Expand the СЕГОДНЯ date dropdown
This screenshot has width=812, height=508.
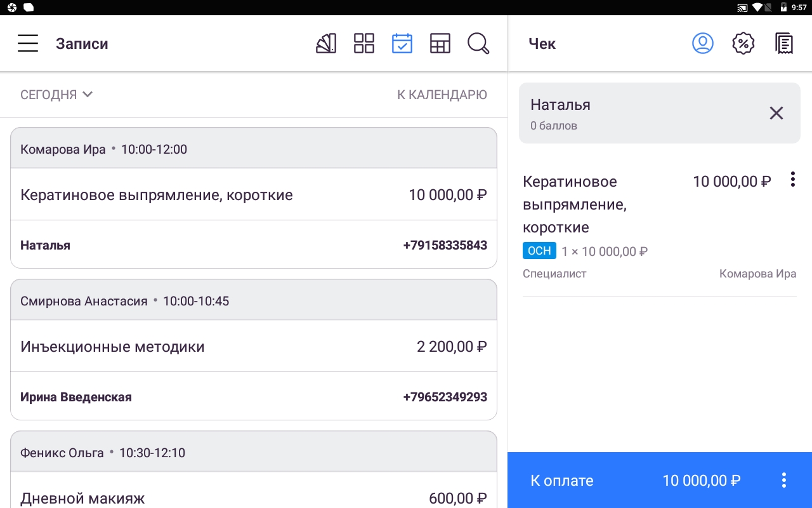pos(56,95)
